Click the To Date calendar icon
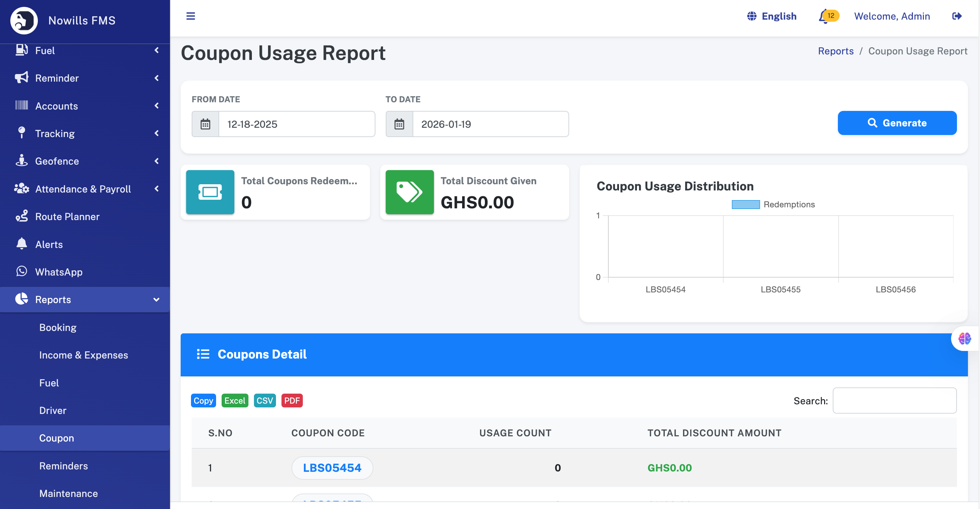 (x=399, y=124)
